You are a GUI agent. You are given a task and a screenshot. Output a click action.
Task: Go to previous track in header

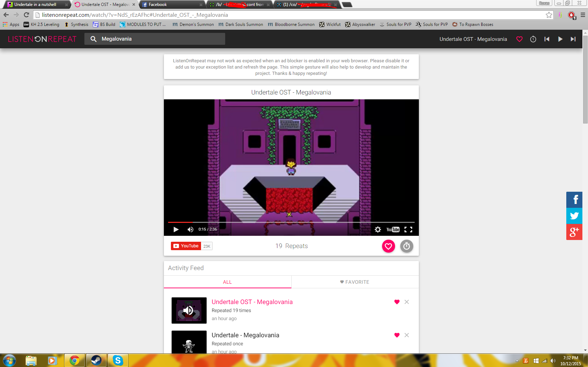point(547,39)
